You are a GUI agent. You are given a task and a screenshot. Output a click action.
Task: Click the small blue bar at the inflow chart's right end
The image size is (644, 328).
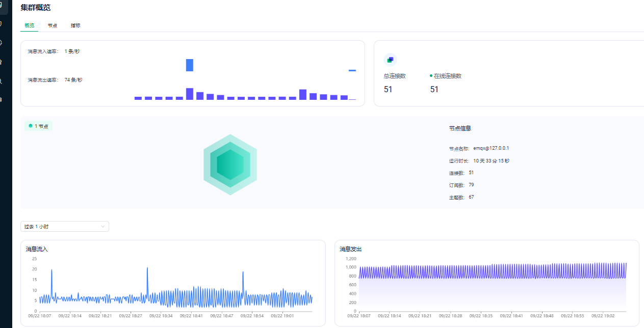click(x=352, y=70)
